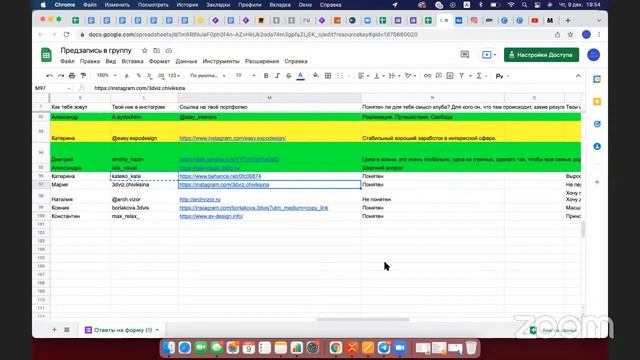Image resolution: width=640 pixels, height=360 pixels.
Task: Open Contacts in the right side panel
Action: point(597,146)
